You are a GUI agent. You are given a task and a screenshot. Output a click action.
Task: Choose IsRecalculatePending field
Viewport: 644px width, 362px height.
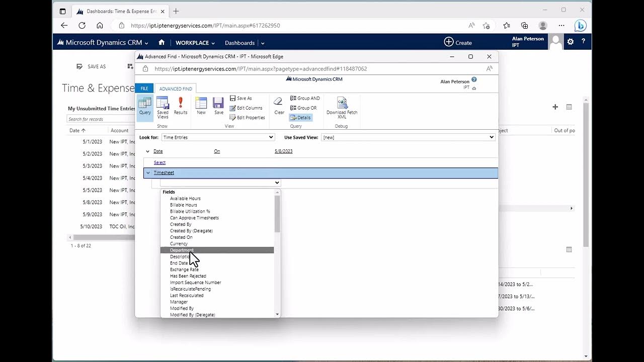[x=191, y=289]
